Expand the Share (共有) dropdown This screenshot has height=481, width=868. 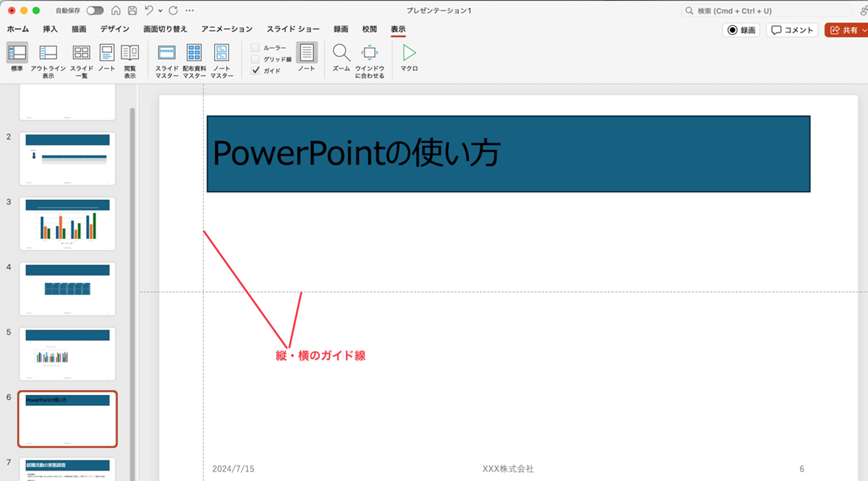tap(864, 30)
